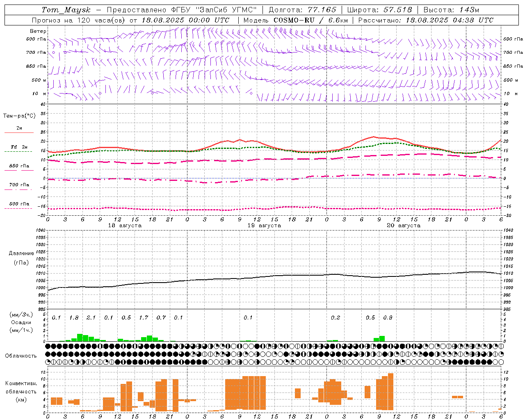Select the 10 м wind level label on the left
The width and height of the screenshot is (525, 420).
(39, 94)
